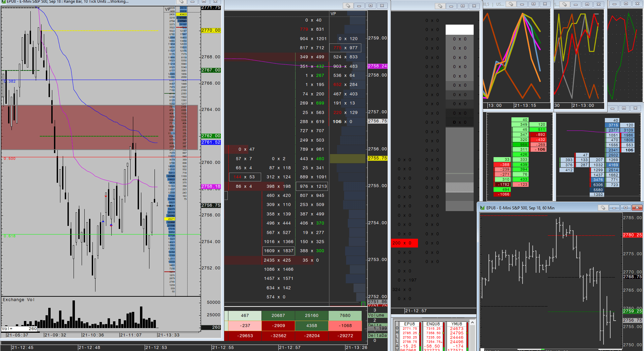Select the green 494 cluster cell
Screen dimensions: 644x351
[x=502, y=189]
